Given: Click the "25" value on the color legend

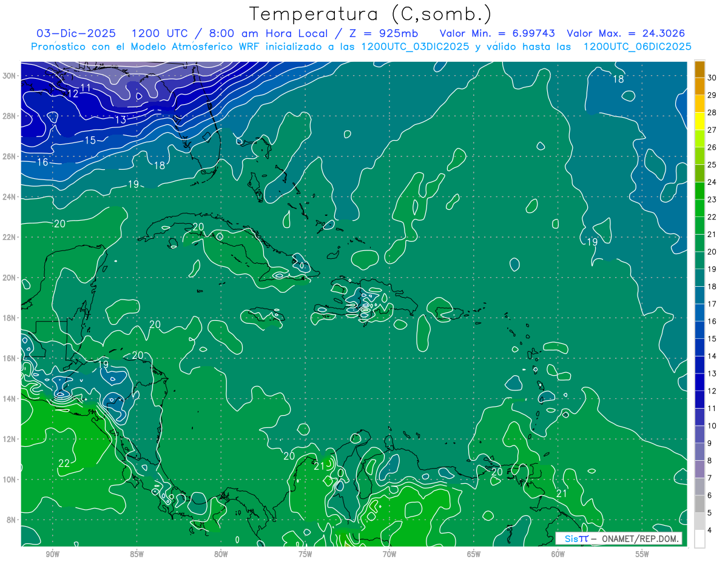Looking at the screenshot, I should pyautogui.click(x=712, y=165).
